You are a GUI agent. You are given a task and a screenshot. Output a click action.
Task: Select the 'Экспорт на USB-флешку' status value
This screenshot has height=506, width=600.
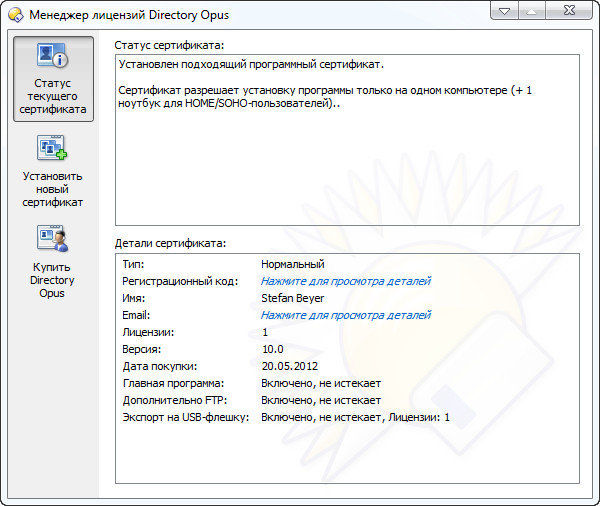tap(355, 417)
